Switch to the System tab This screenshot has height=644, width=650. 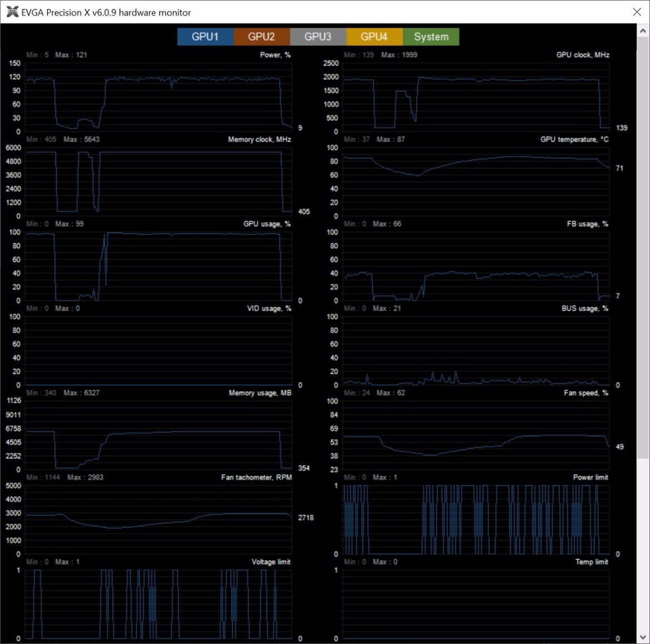coord(431,37)
